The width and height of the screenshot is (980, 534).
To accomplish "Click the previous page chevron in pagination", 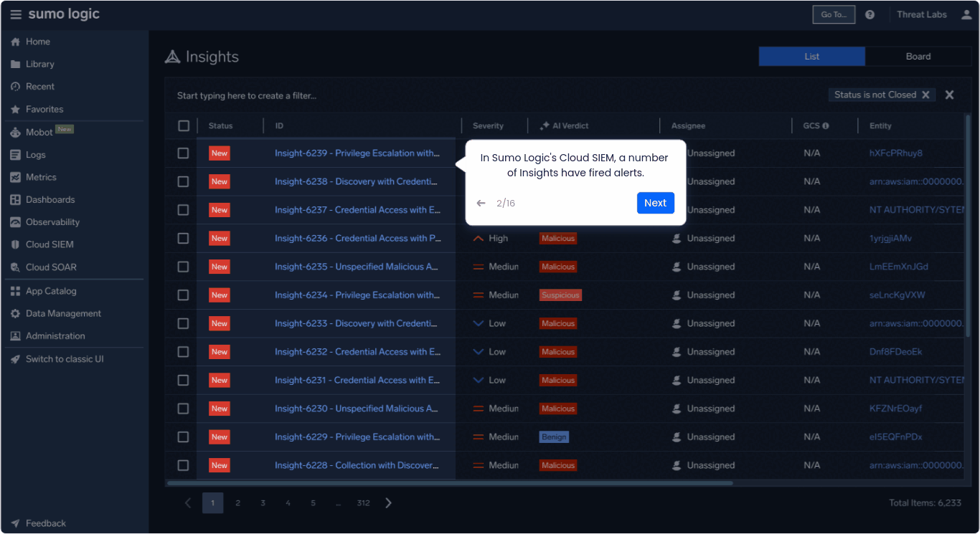I will (188, 503).
